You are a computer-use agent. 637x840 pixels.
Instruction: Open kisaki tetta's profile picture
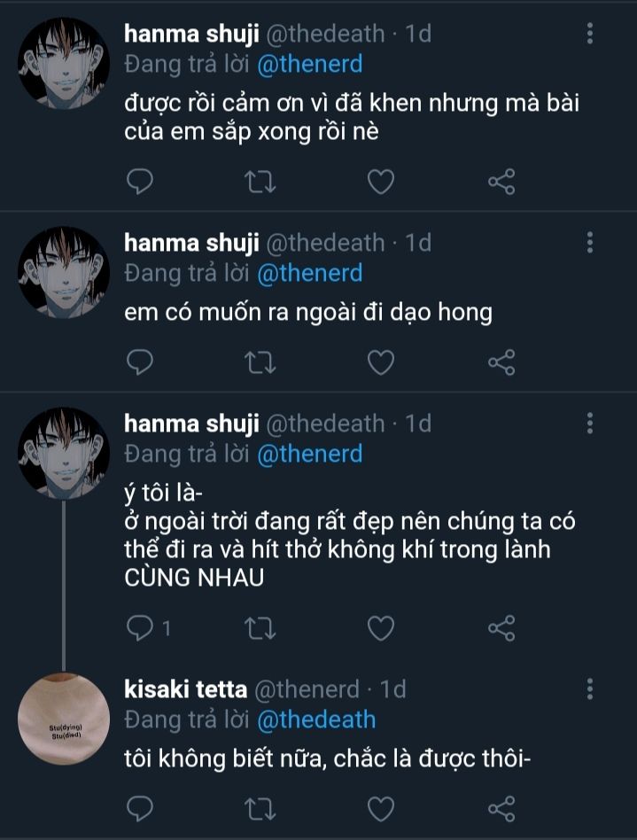[x=63, y=719]
